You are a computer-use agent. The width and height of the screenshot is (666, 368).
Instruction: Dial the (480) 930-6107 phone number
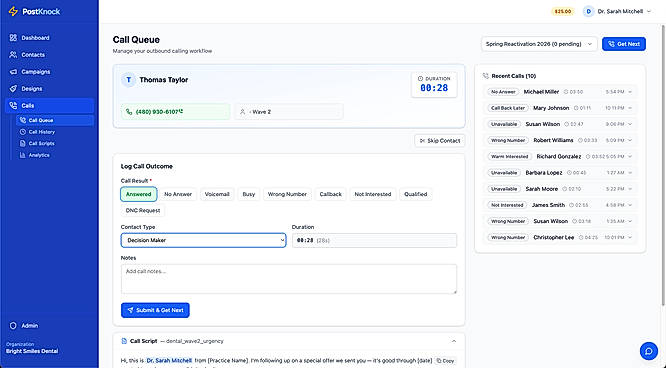(x=175, y=112)
